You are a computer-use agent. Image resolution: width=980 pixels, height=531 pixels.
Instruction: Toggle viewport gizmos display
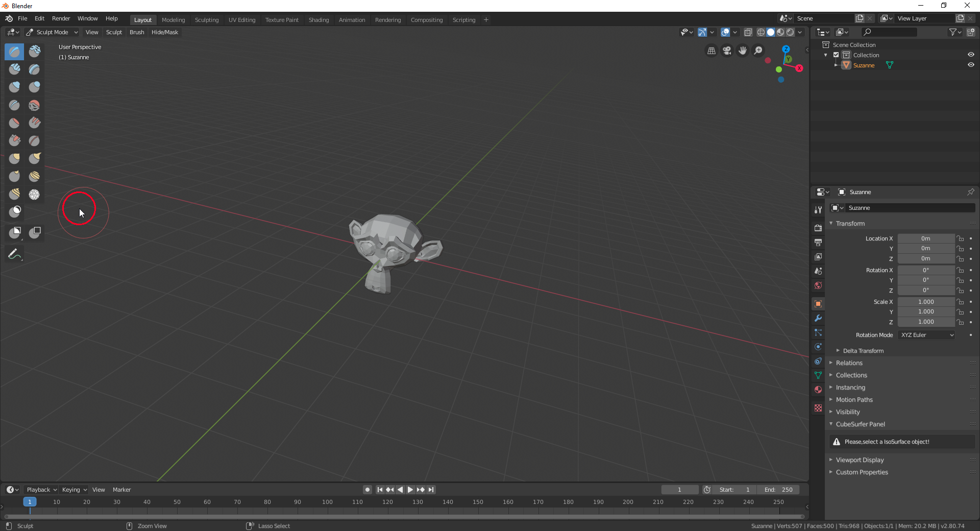point(702,32)
